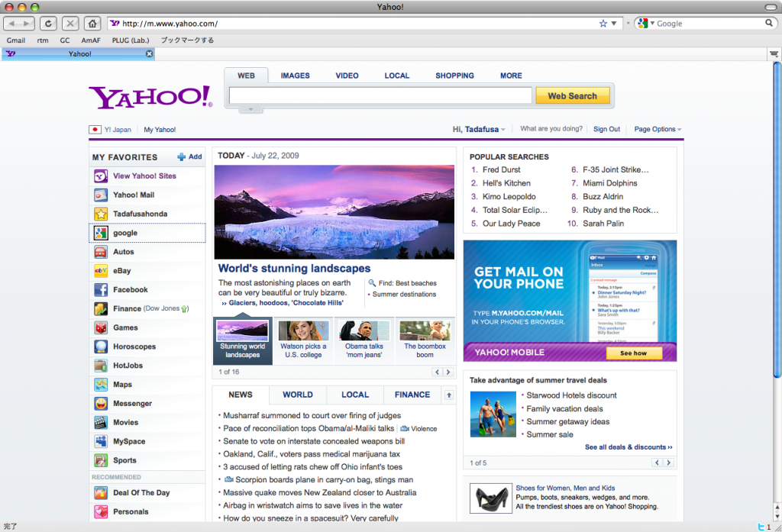Select the Obama talks 'mom jeans' thumbnail

364,340
